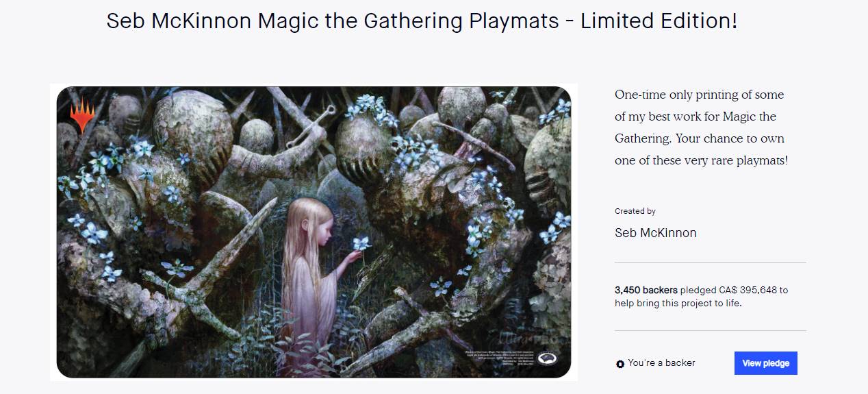The image size is (868, 394).
Task: Click the "Limited Edition!" part of the title
Action: click(x=659, y=21)
